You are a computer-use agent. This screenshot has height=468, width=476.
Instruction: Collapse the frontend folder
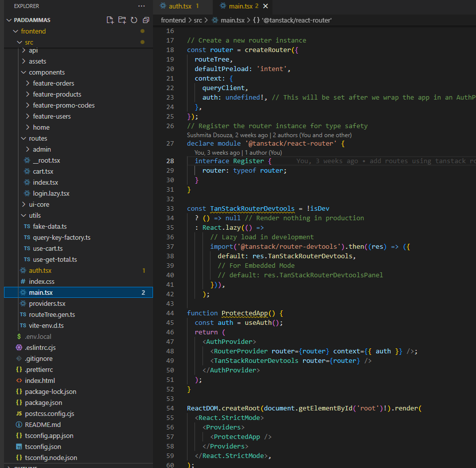pyautogui.click(x=15, y=32)
